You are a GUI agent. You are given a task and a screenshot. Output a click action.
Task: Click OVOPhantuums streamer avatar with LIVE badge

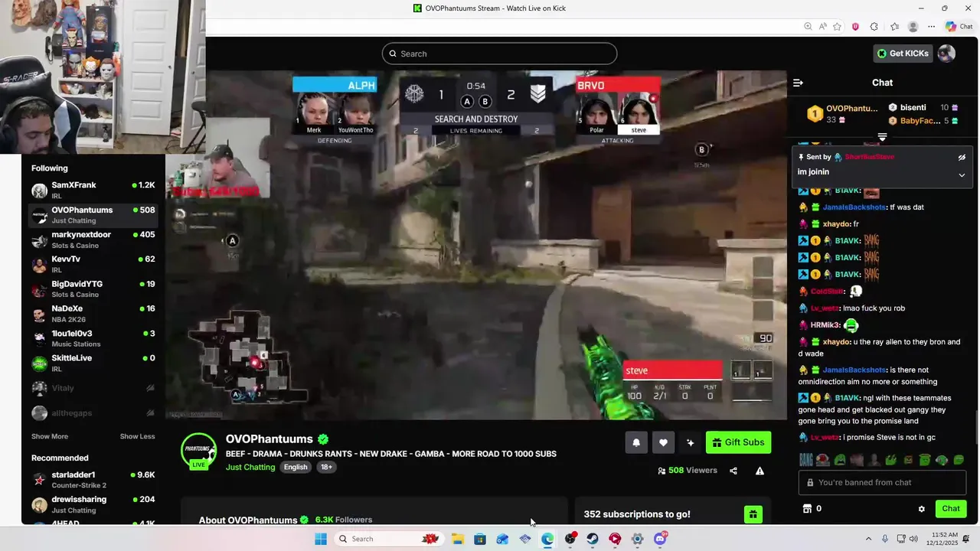click(198, 451)
